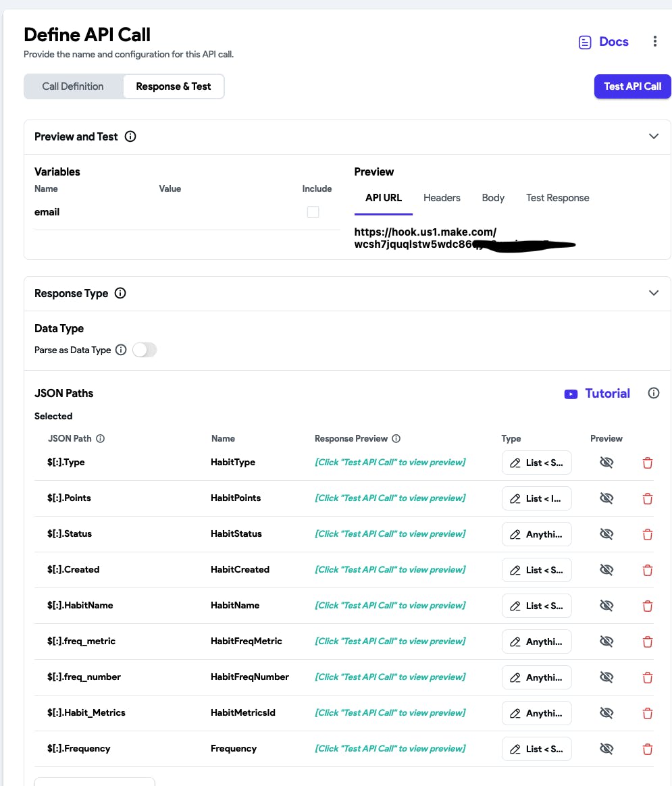This screenshot has height=786, width=672.
Task: Open the Headers preview tab
Action: (x=442, y=198)
